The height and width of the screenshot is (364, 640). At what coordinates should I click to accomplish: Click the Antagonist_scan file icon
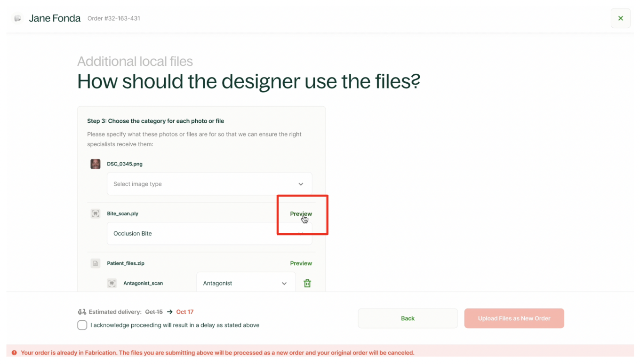click(x=112, y=283)
